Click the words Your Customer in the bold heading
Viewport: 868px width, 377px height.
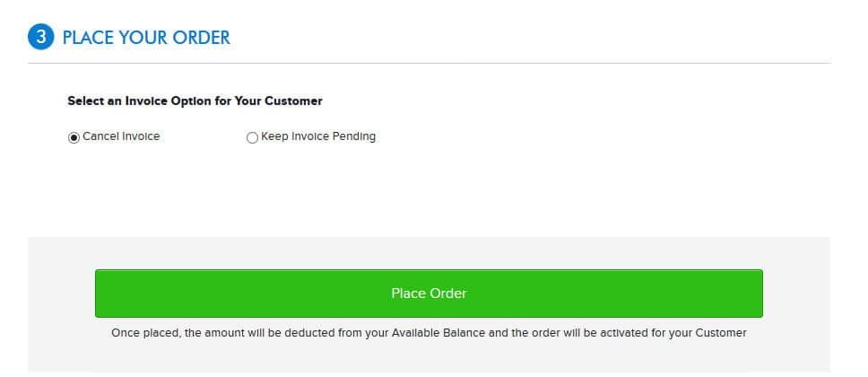[279, 101]
